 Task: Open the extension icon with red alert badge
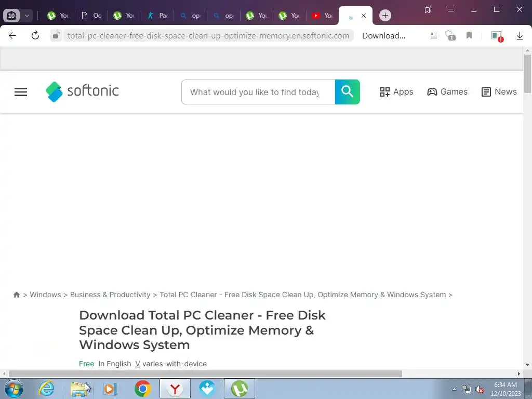tap(497, 36)
